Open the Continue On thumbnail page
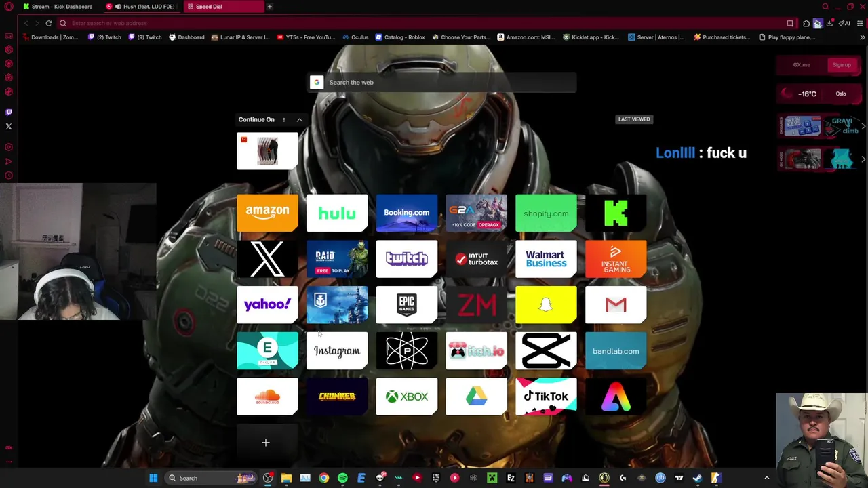Viewport: 868px width, 488px height. (x=267, y=150)
